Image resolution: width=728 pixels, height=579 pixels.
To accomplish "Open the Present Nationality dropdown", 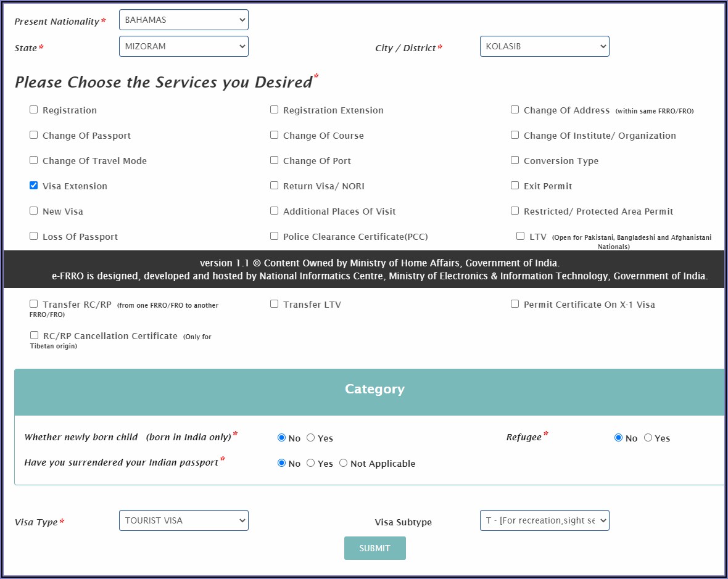I will 183,20.
